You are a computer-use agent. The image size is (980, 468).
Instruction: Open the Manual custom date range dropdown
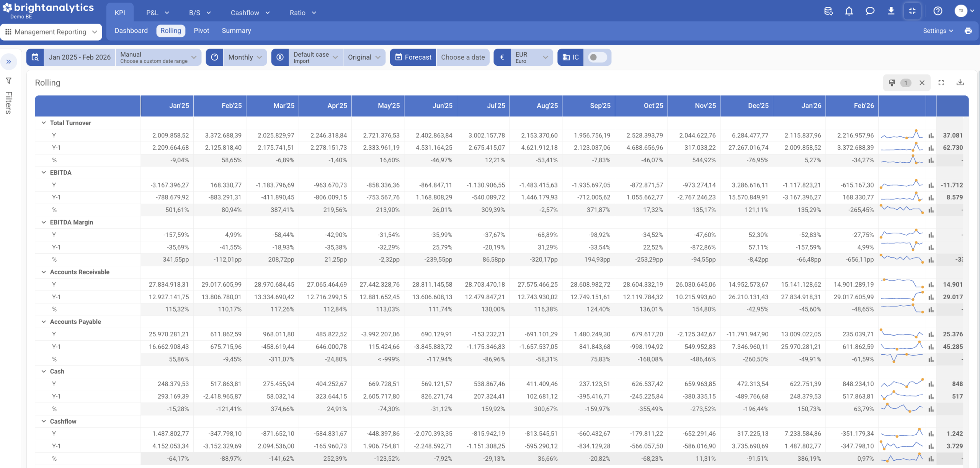click(158, 57)
